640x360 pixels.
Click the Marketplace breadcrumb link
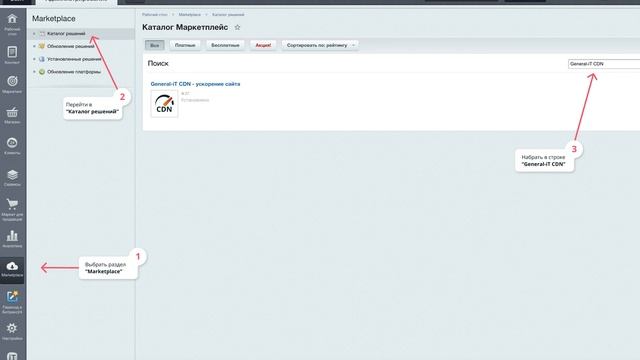189,15
